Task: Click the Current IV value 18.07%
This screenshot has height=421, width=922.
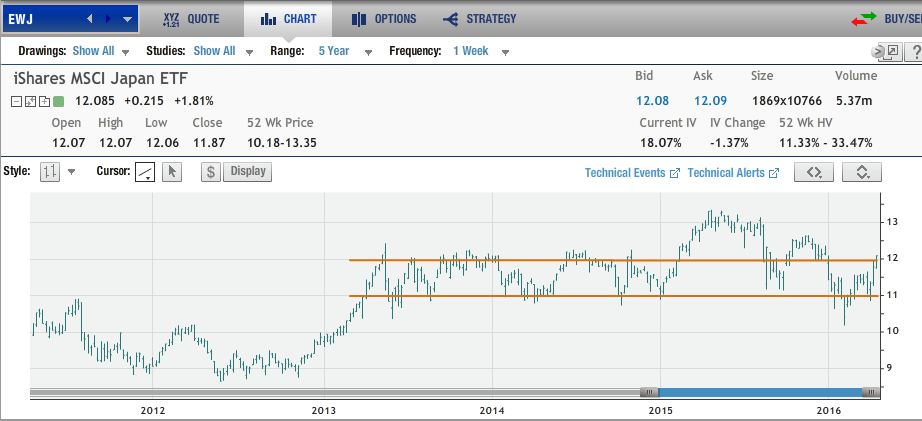Action: (x=660, y=142)
